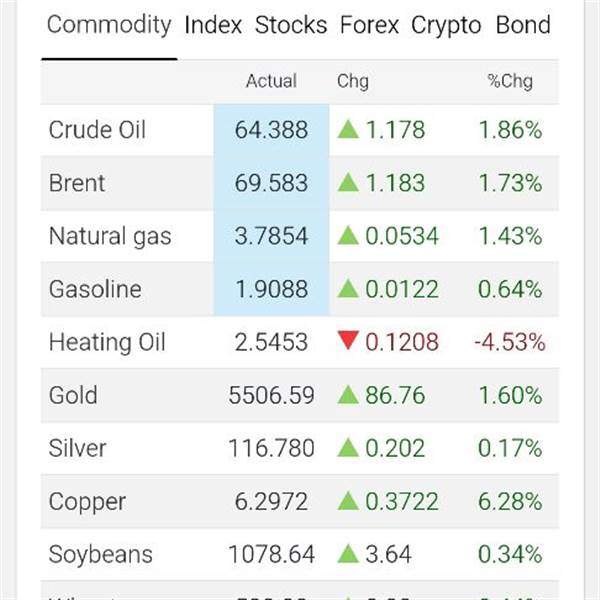Click Copper percent change 6.28%

tap(510, 501)
